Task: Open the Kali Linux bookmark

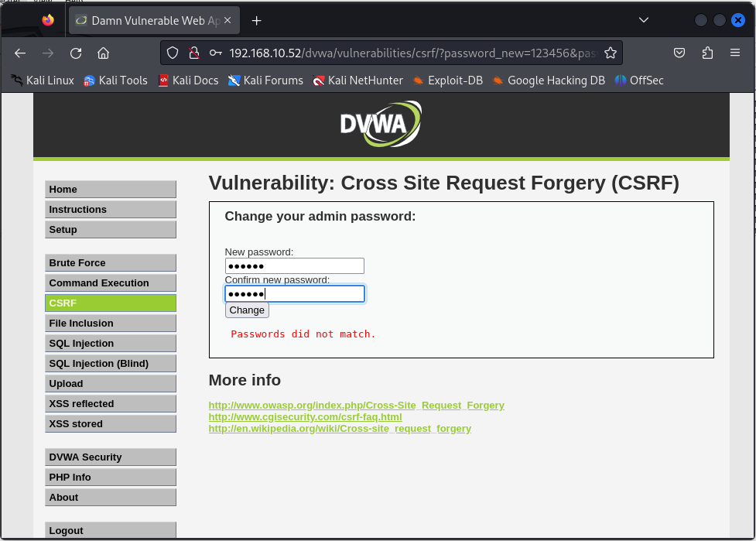Action: [x=43, y=80]
